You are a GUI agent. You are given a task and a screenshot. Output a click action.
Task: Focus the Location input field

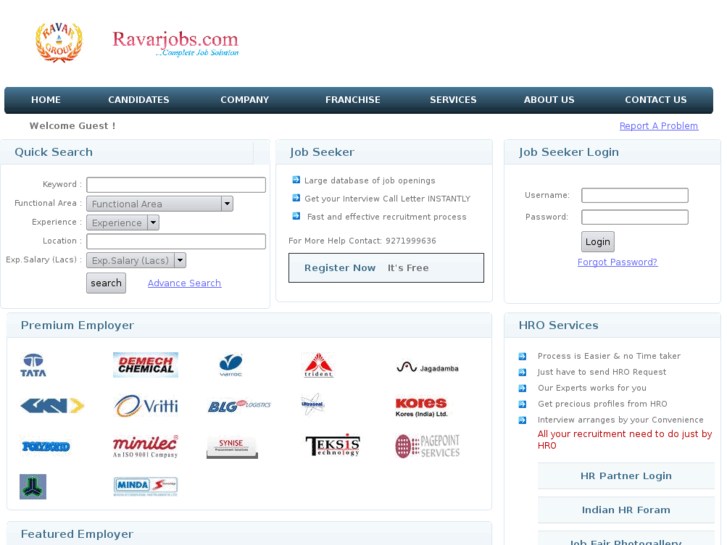click(176, 241)
